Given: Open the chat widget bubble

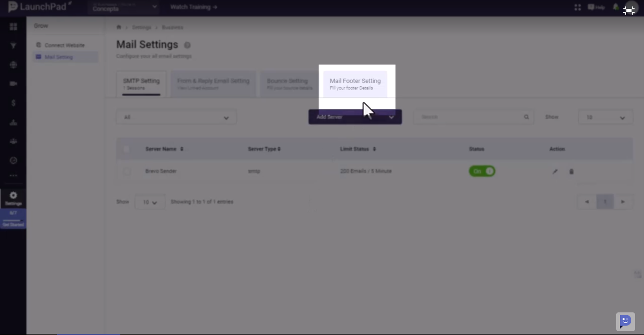Looking at the screenshot, I should (x=625, y=321).
